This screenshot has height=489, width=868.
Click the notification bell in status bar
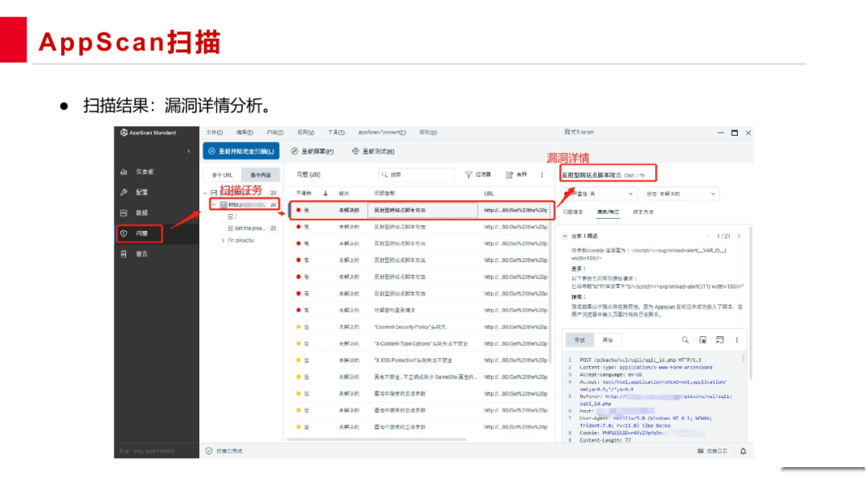coord(743,451)
